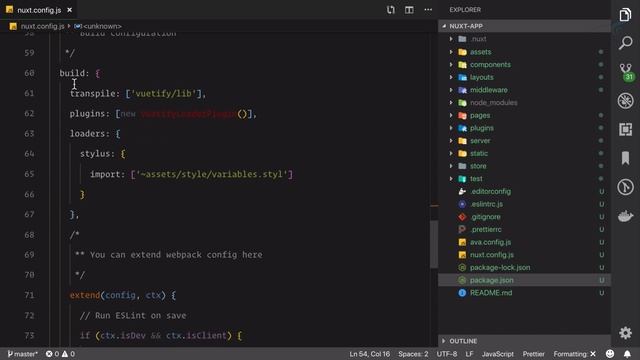Open nuxt.config.js in the explorer
Image resolution: width=640 pixels, height=360 pixels.
524,255
